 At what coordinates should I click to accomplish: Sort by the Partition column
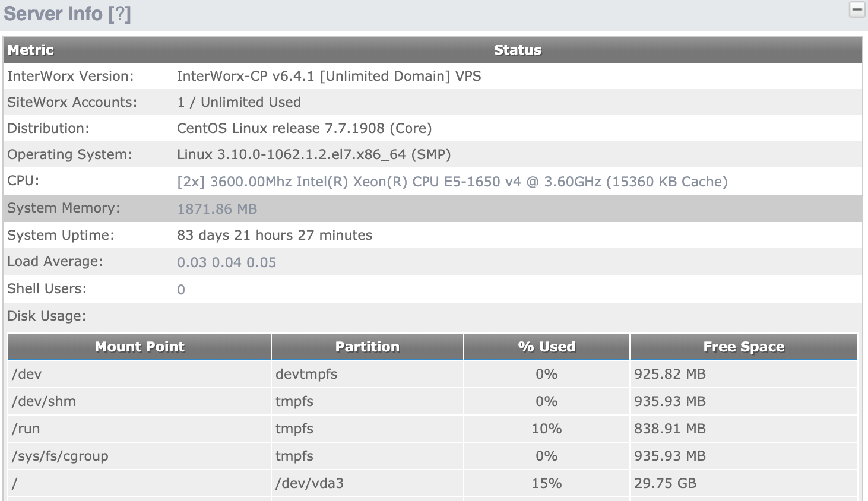[x=367, y=347]
